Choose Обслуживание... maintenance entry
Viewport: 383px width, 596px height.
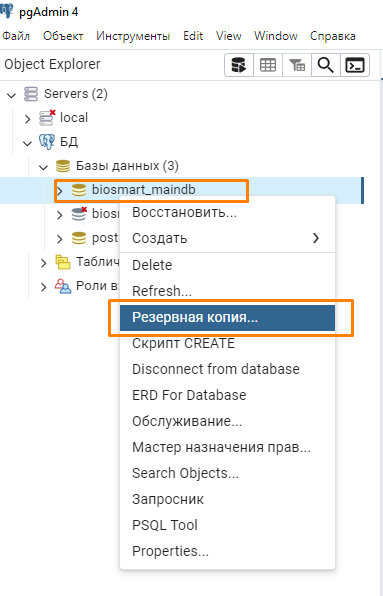227,421
